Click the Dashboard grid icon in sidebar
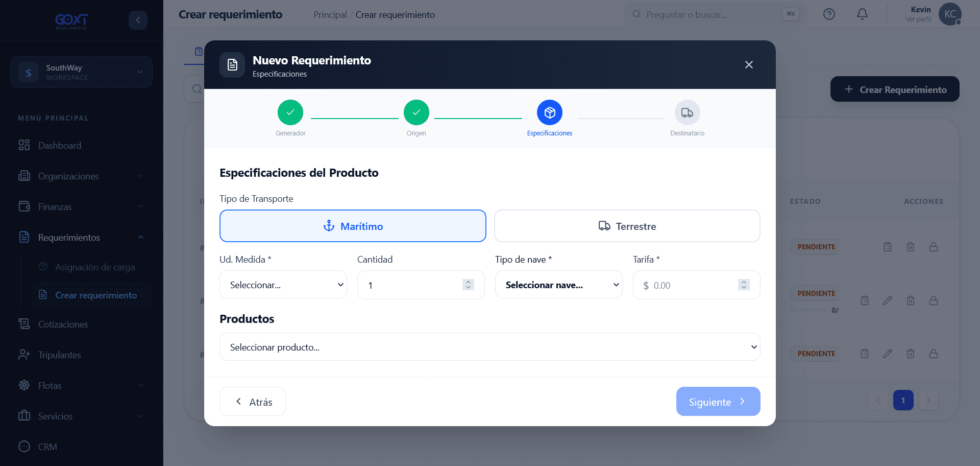980x466 pixels. click(x=24, y=145)
